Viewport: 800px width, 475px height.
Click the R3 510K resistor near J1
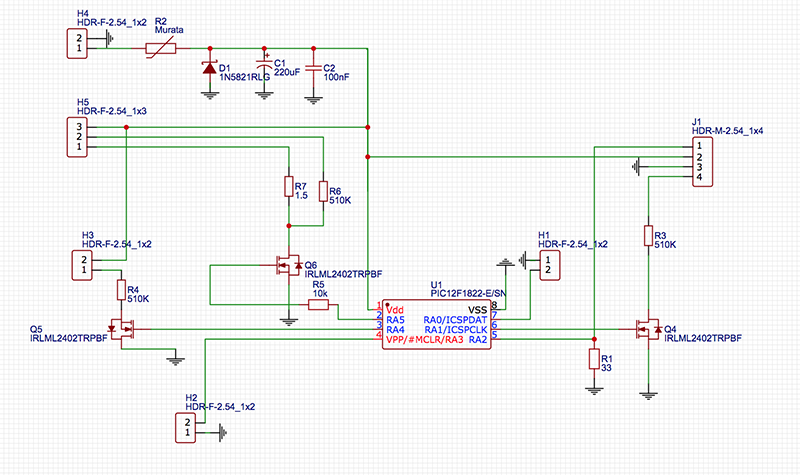pos(648,236)
